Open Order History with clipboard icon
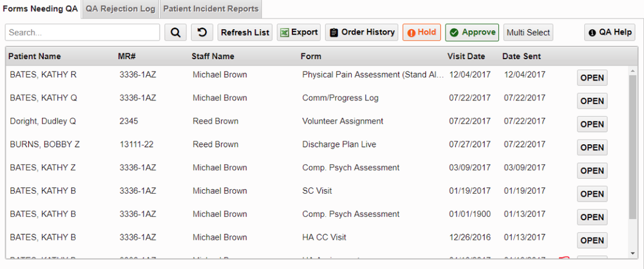Screen dimensions: 644x269 (x=362, y=32)
